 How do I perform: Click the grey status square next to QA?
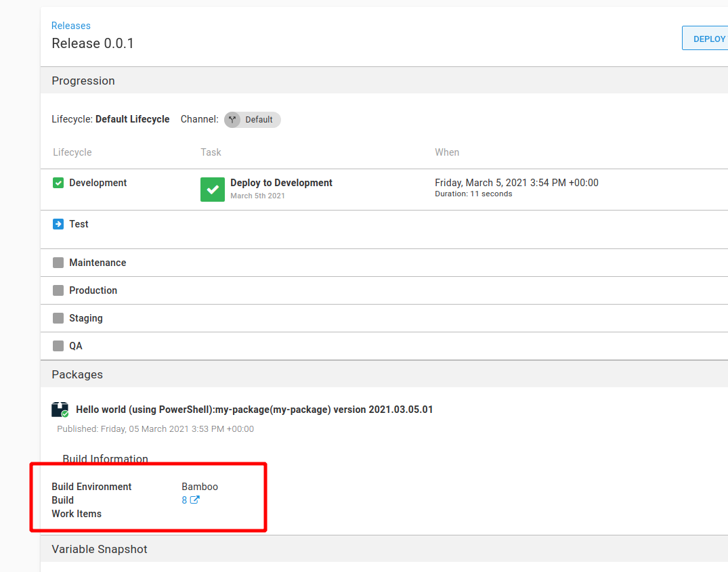coord(58,345)
